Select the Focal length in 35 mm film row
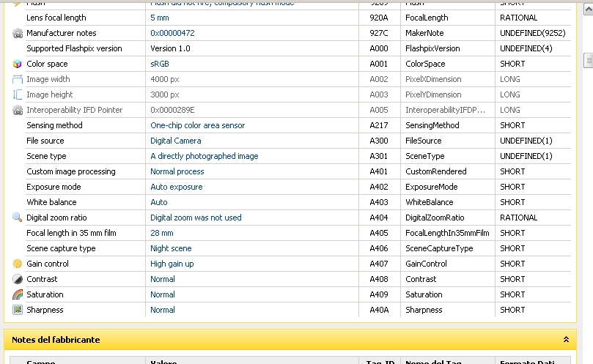The height and width of the screenshot is (364, 593). point(71,233)
